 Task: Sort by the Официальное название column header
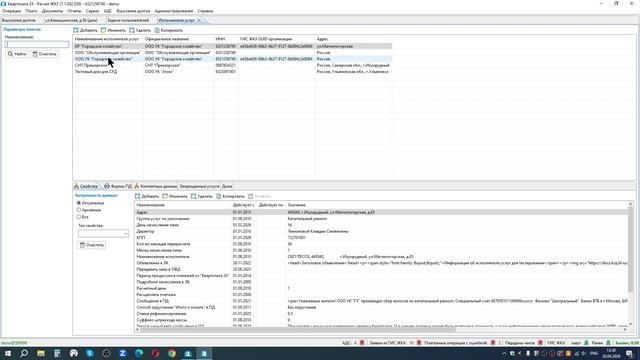[178, 39]
